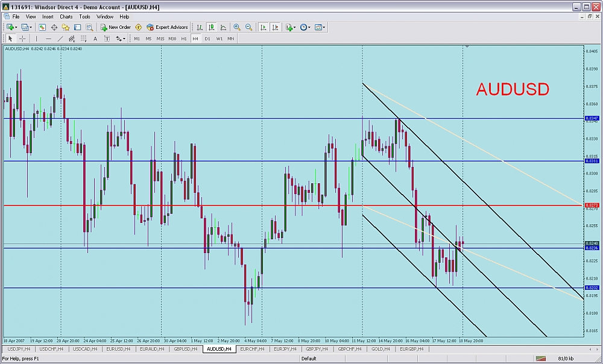Select the Horizontal Line tool
This screenshot has height=364, width=603.
click(x=48, y=39)
